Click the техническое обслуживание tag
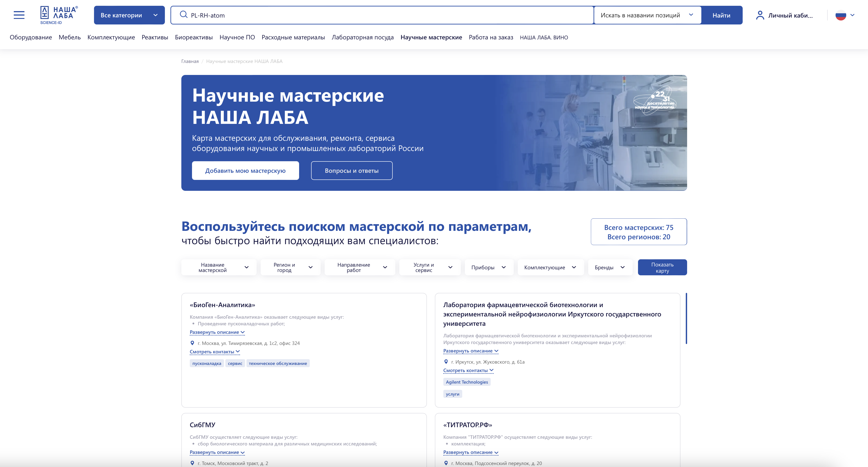This screenshot has width=868, height=467. (x=278, y=363)
